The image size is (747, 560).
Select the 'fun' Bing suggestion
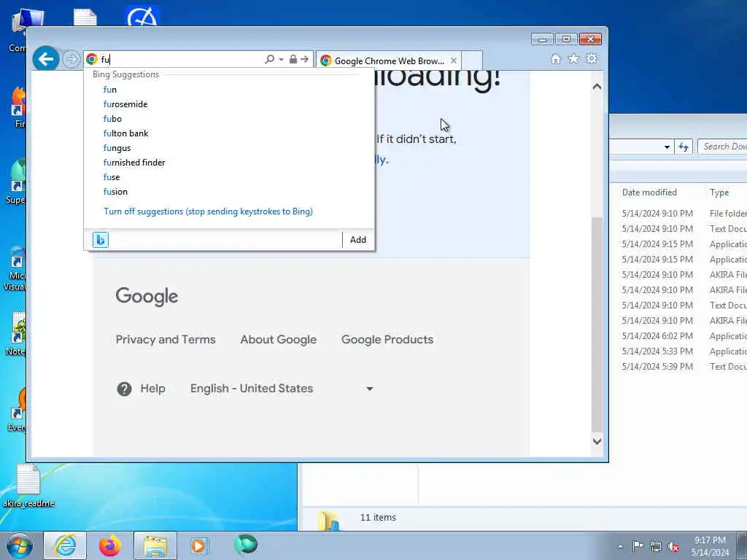coord(110,90)
